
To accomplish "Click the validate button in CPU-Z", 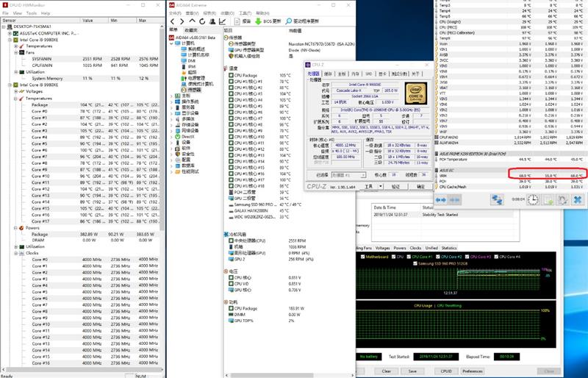I will pyautogui.click(x=395, y=187).
